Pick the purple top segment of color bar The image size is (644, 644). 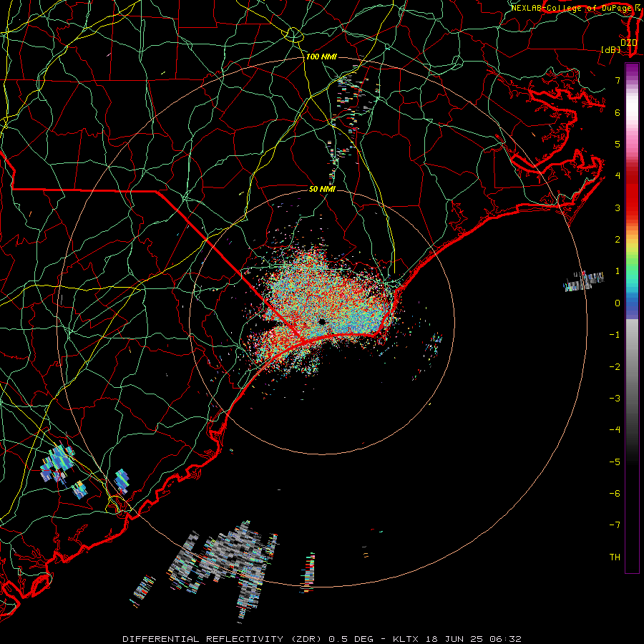pos(632,70)
